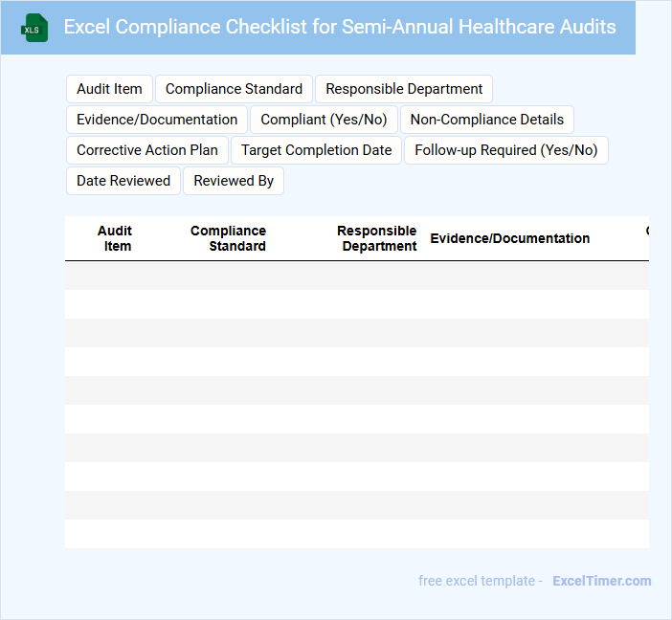Click the Compliant (Yes/No) tag
The height and width of the screenshot is (620, 672).
(324, 120)
